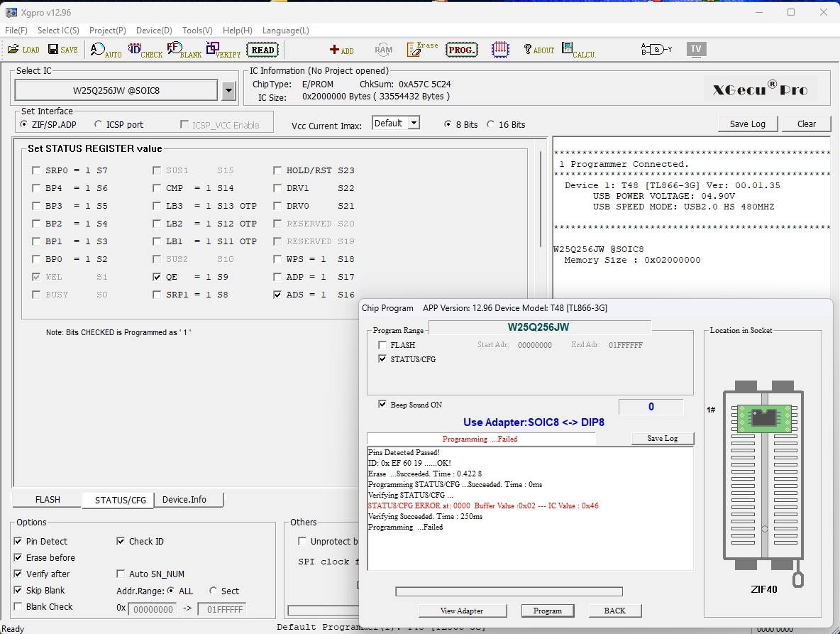Toggle the Pin Detect option
The height and width of the screenshot is (634, 840).
click(18, 541)
